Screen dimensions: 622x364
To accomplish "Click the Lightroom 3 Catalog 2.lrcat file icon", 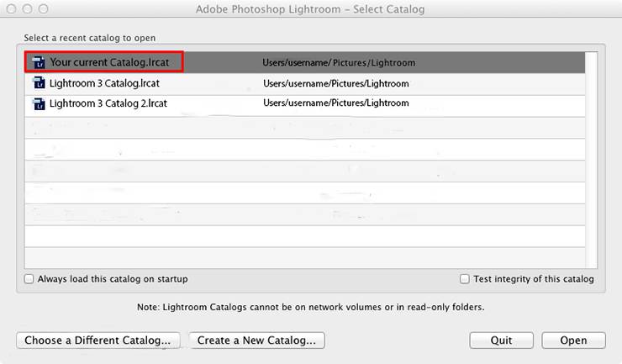I will (39, 104).
